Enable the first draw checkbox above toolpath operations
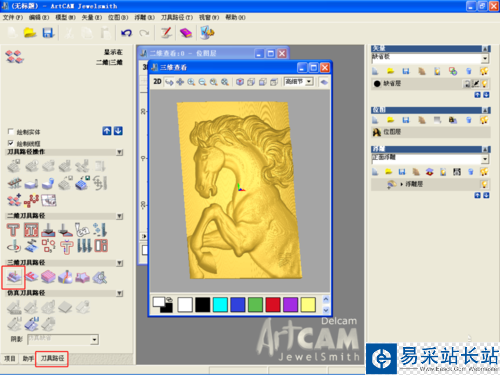The width and height of the screenshot is (500, 375). point(11,132)
